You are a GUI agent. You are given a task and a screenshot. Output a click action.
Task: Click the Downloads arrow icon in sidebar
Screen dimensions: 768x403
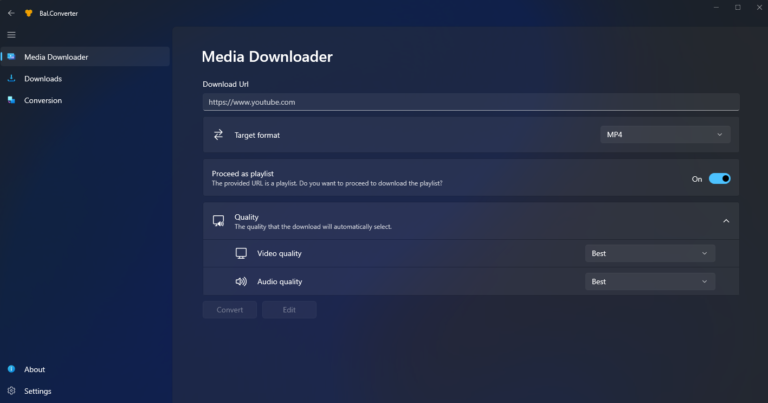pos(11,78)
